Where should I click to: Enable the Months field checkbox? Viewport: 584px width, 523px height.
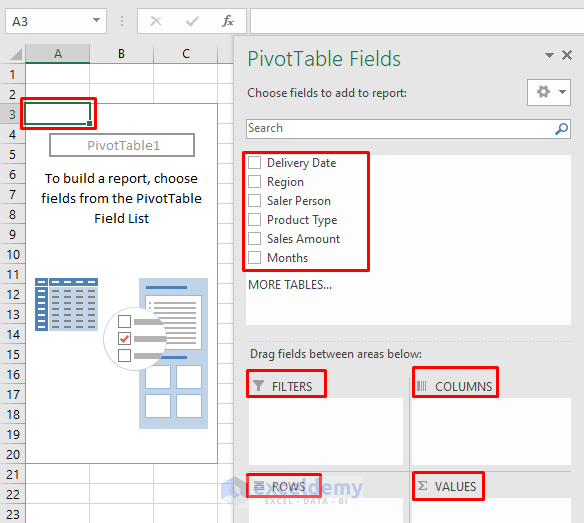click(255, 257)
